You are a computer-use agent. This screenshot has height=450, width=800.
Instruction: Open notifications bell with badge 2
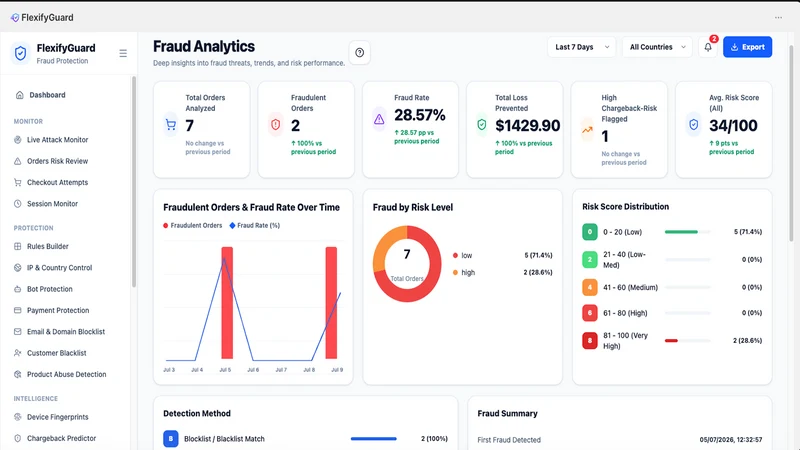(x=708, y=47)
